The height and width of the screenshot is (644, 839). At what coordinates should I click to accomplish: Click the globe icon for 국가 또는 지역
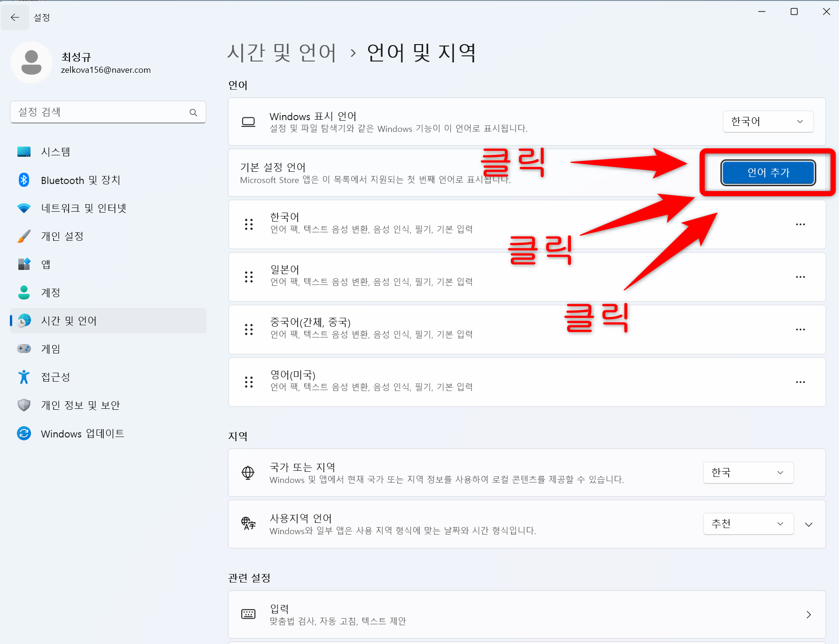tap(248, 473)
